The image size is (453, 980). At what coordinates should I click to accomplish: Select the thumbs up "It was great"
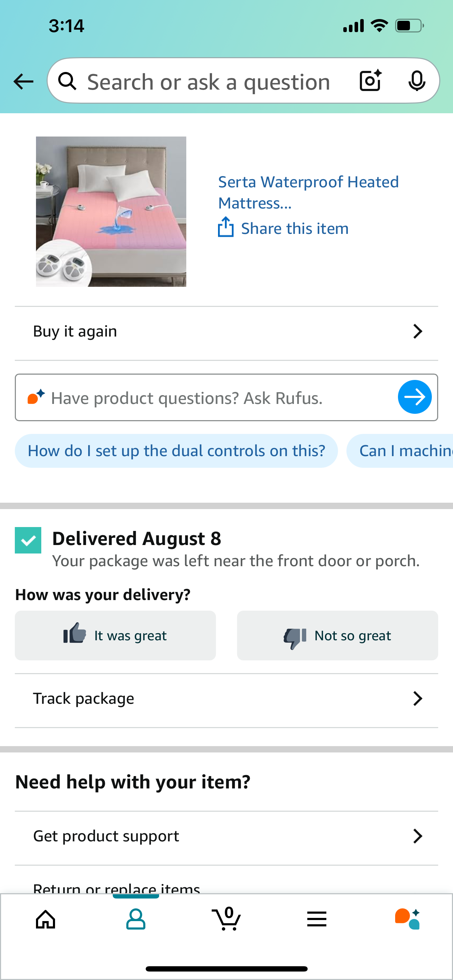coord(115,635)
